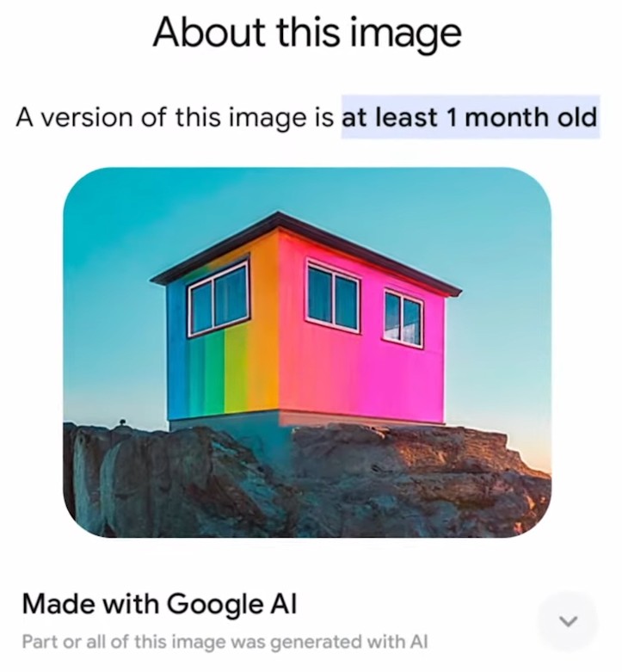622x672 pixels.
Task: Click the small object on the left rock edge
Action: (x=123, y=423)
